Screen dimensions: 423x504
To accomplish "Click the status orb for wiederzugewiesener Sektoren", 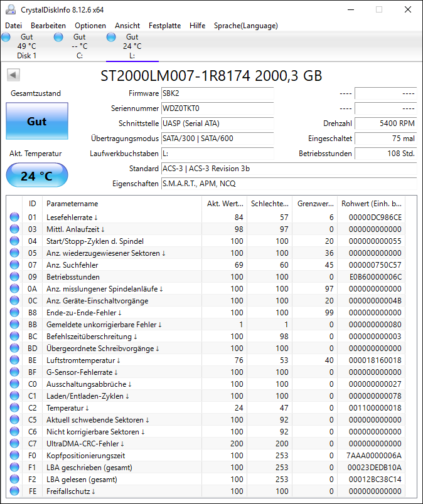I will pos(14,253).
